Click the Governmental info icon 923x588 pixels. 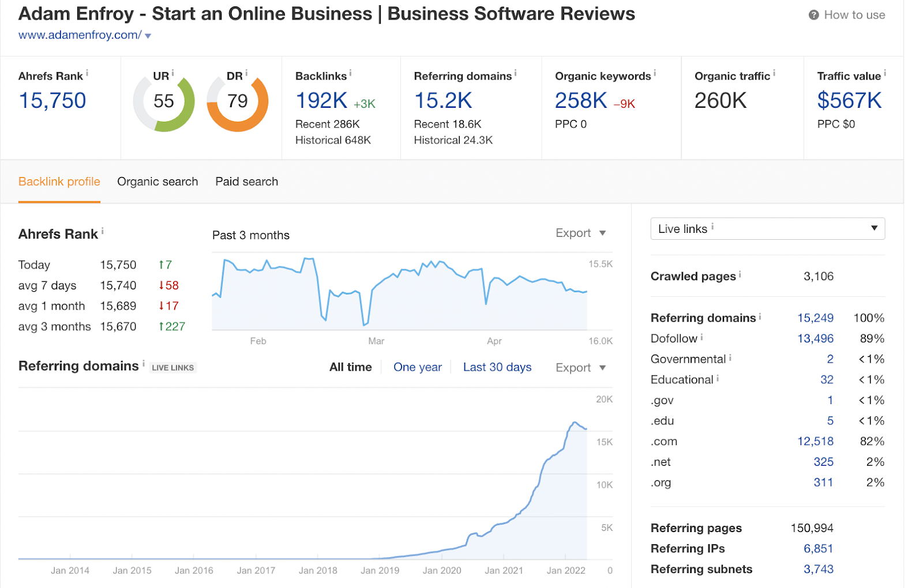[x=730, y=357]
